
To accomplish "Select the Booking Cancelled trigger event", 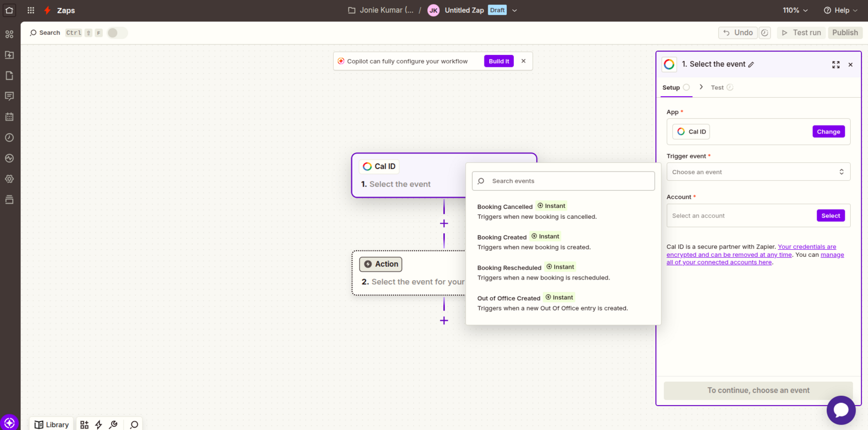I will tap(563, 211).
